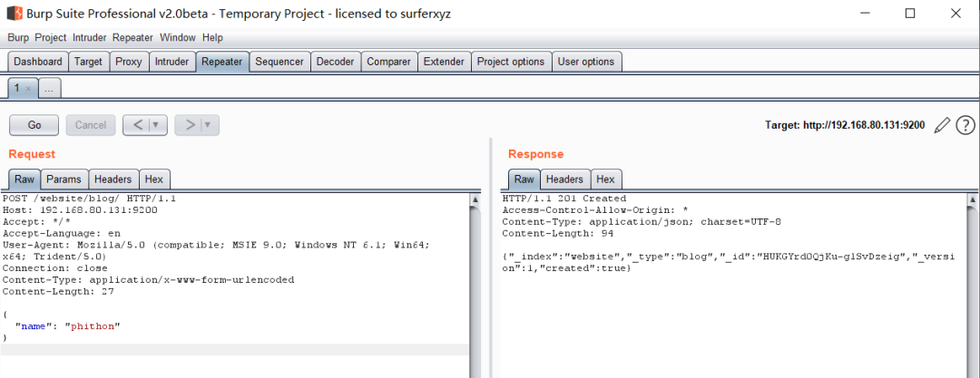
Task: Maximize the Burp Suite window
Action: click(910, 13)
